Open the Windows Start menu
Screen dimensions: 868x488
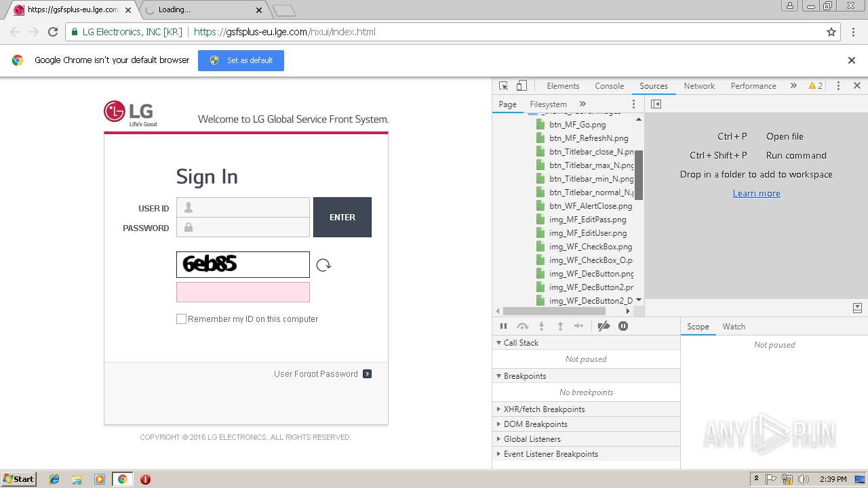pos(19,479)
